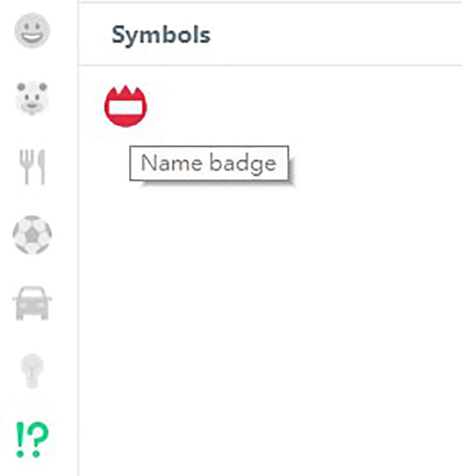Screen dimensions: 462x476
Task: Show the Travel & Places car category
Action: click(x=32, y=302)
